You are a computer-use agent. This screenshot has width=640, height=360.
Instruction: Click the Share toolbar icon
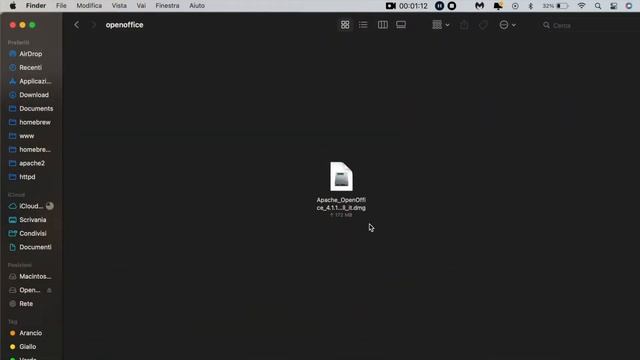[x=464, y=25]
